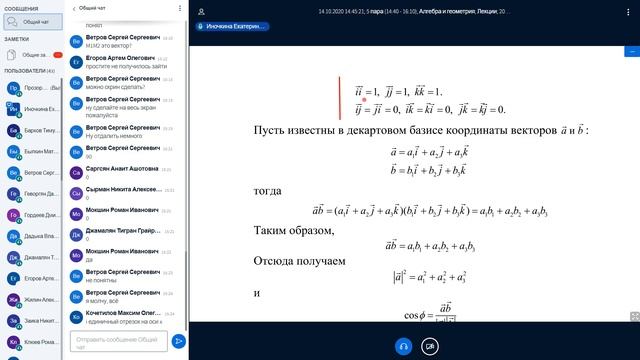Image resolution: width=640 pixels, height=360 pixels.
Task: Click the message 'Ну отдалить немного'
Action: point(114,136)
